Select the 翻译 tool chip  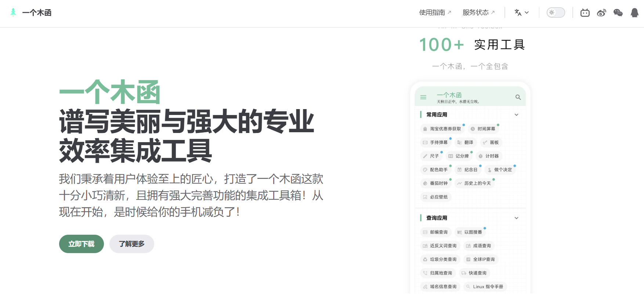coord(466,143)
